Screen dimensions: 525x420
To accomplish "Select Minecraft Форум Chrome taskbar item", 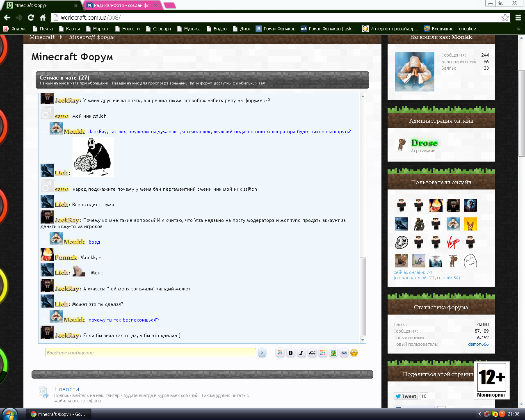I will (58, 414).
